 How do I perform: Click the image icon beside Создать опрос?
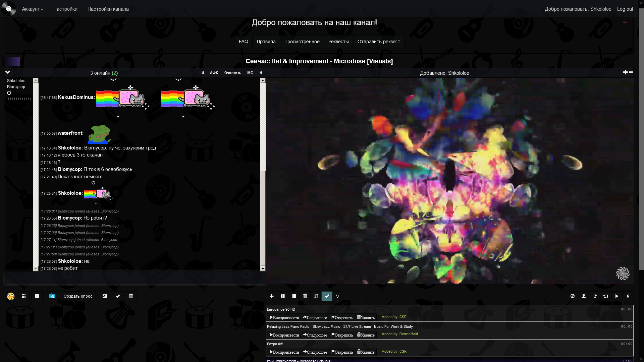(105, 296)
